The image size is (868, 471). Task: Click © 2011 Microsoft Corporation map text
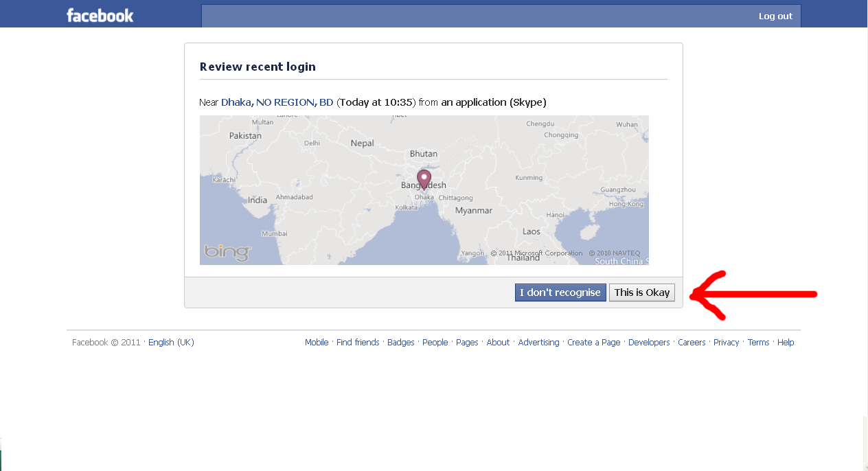tap(536, 253)
